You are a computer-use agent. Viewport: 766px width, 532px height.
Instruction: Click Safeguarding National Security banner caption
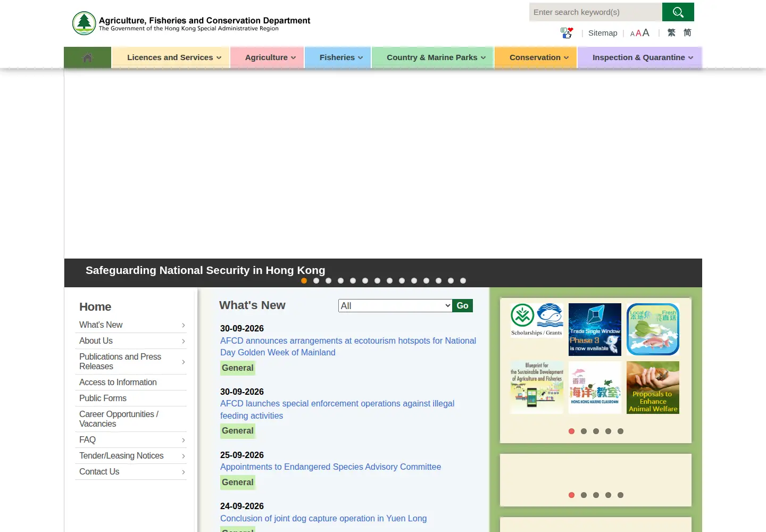coord(205,270)
